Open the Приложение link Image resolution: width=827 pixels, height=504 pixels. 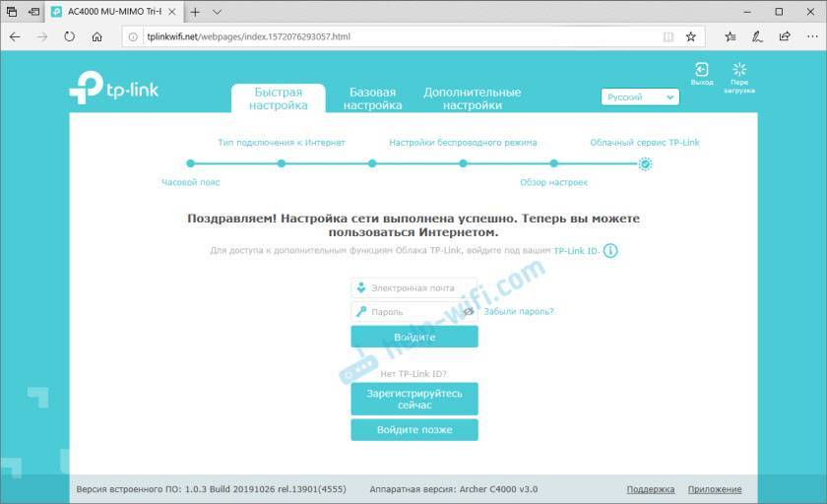pyautogui.click(x=715, y=489)
